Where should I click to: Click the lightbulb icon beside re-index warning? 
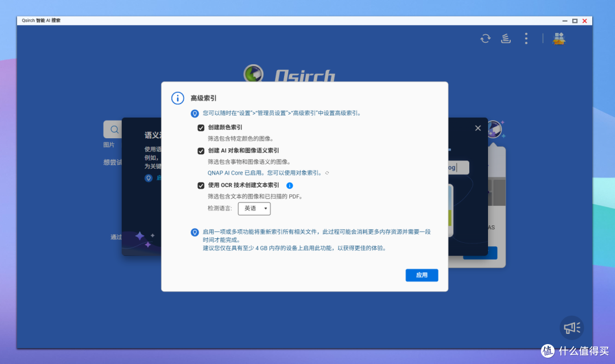click(195, 233)
